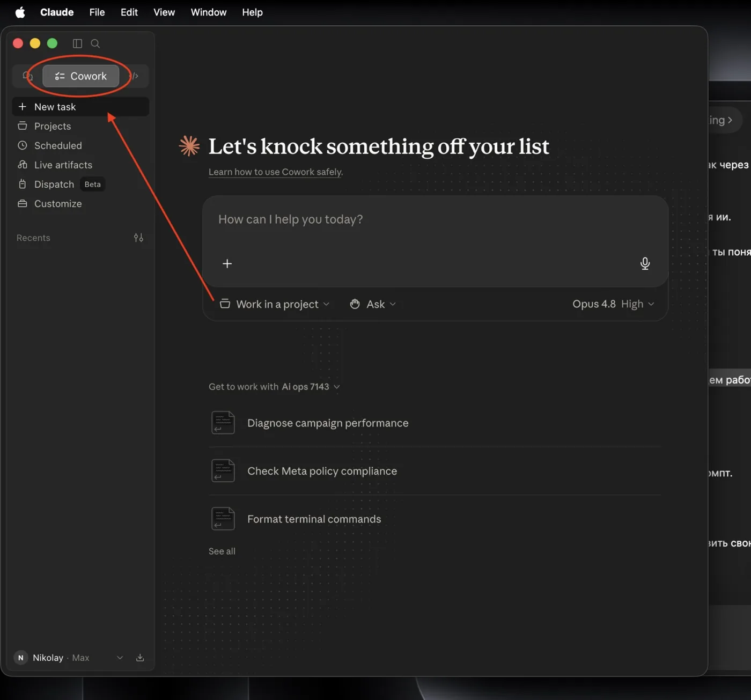Click the plus attach icon in the prompt box
The width and height of the screenshot is (751, 700).
pyautogui.click(x=227, y=263)
